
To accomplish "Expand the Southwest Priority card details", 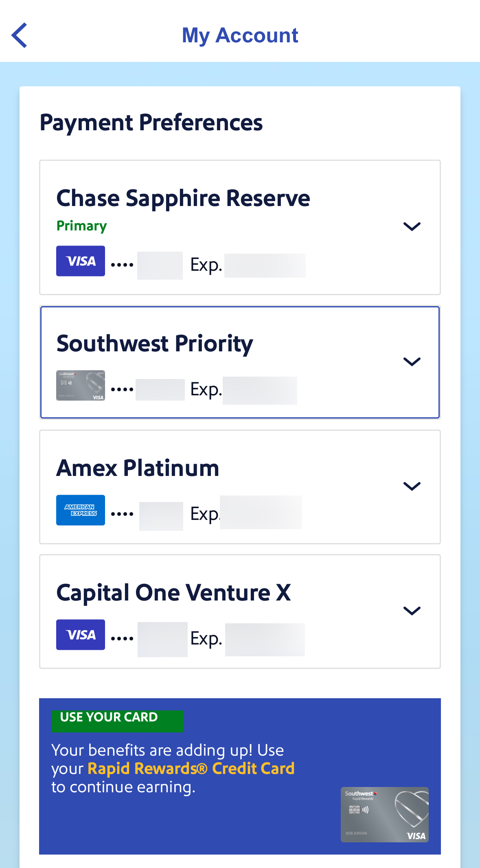I will pyautogui.click(x=412, y=362).
